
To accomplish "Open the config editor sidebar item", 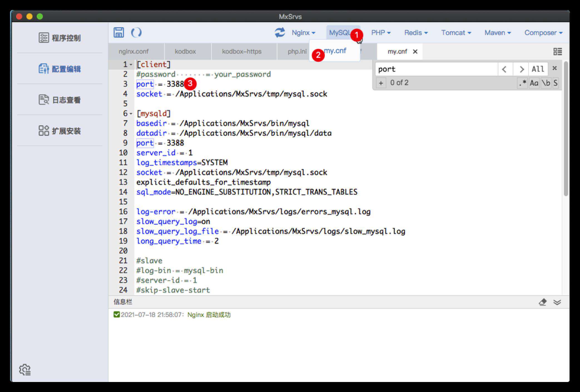I will point(60,69).
